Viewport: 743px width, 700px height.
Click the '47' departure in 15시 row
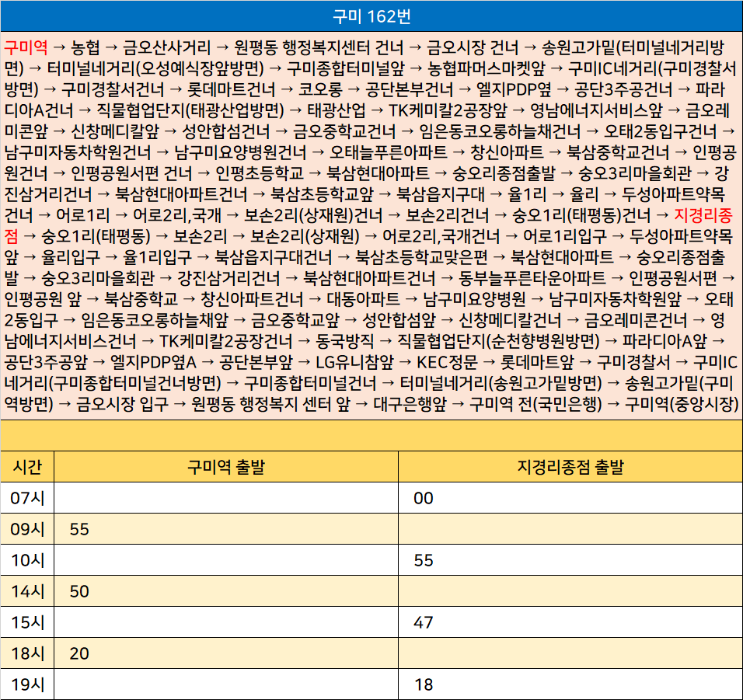423,622
